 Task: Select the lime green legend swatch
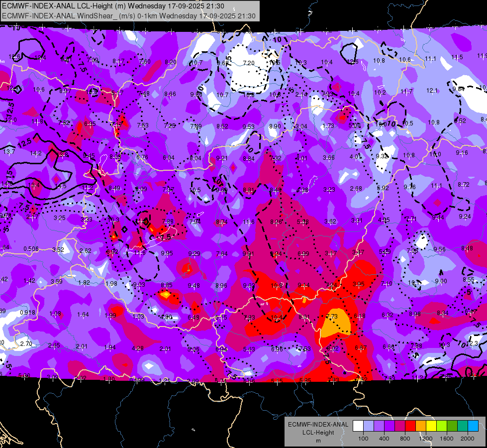442,426
